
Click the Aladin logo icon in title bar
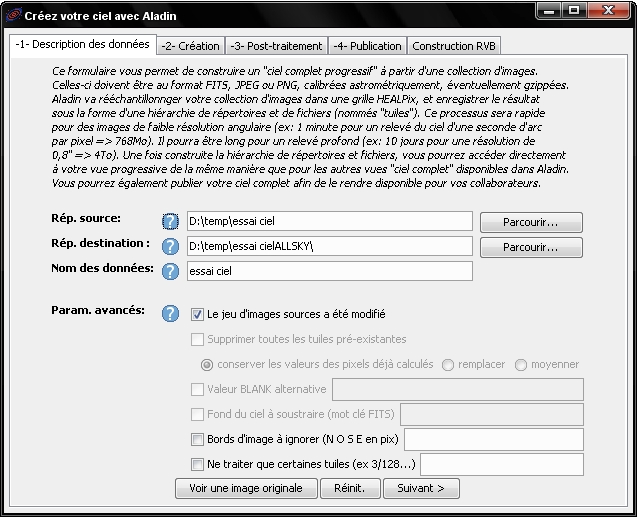13,15
